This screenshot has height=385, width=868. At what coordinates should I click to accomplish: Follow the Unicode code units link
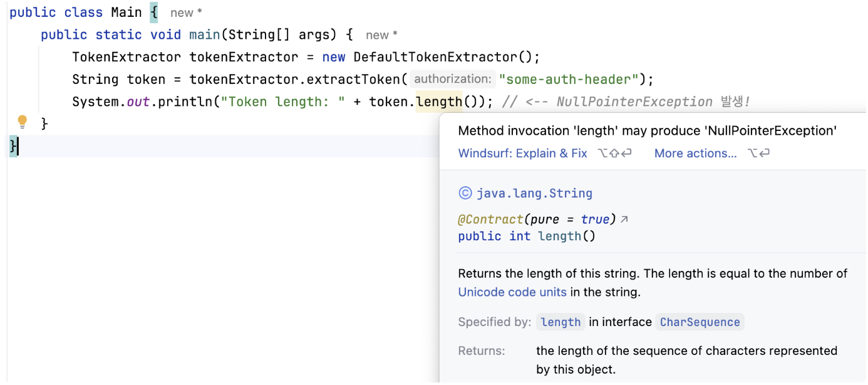click(x=512, y=292)
